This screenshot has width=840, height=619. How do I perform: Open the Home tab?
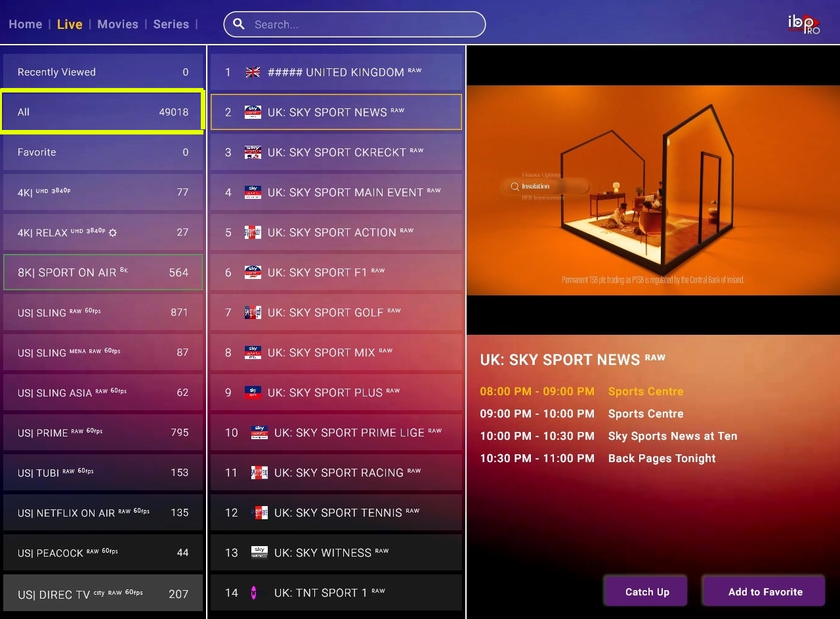coord(26,24)
